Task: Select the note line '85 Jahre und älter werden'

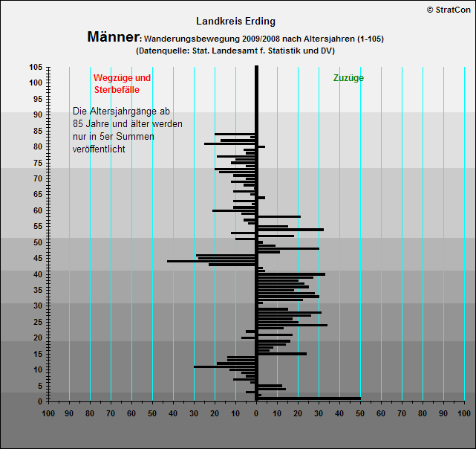Action: (x=128, y=124)
